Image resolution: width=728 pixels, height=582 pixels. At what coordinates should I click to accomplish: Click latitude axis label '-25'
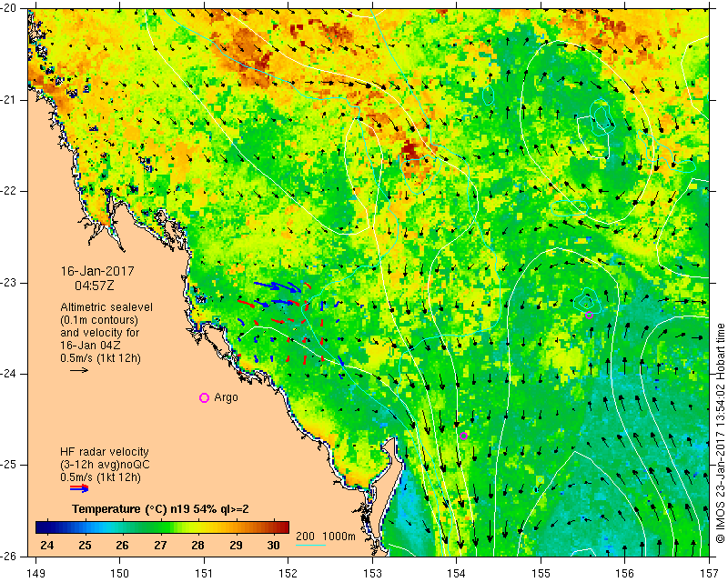[9, 465]
